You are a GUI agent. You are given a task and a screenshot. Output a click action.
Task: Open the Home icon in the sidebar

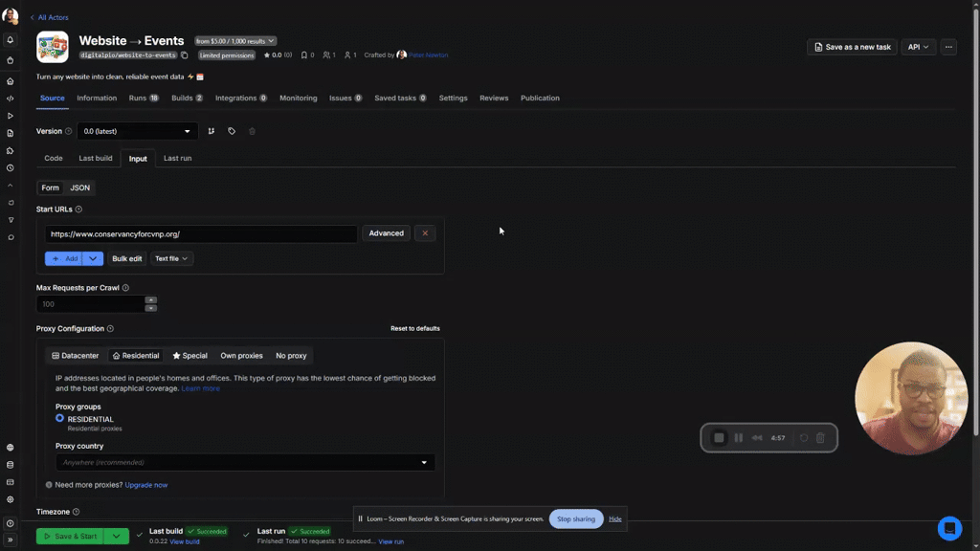(x=10, y=81)
